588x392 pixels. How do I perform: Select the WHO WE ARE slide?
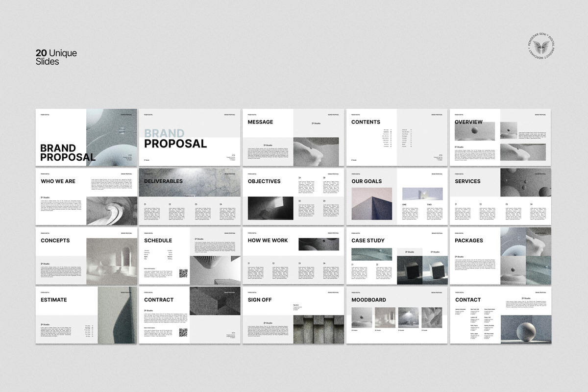[87, 197]
